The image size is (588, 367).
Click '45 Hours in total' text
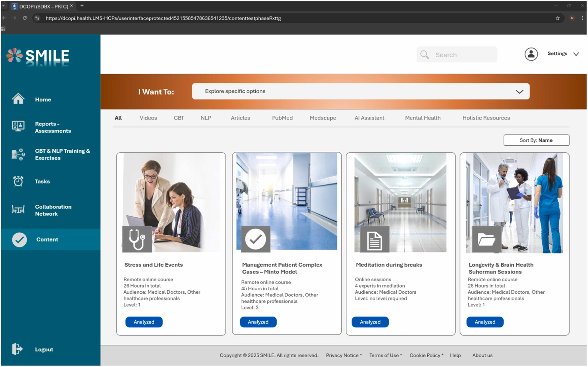pos(260,289)
